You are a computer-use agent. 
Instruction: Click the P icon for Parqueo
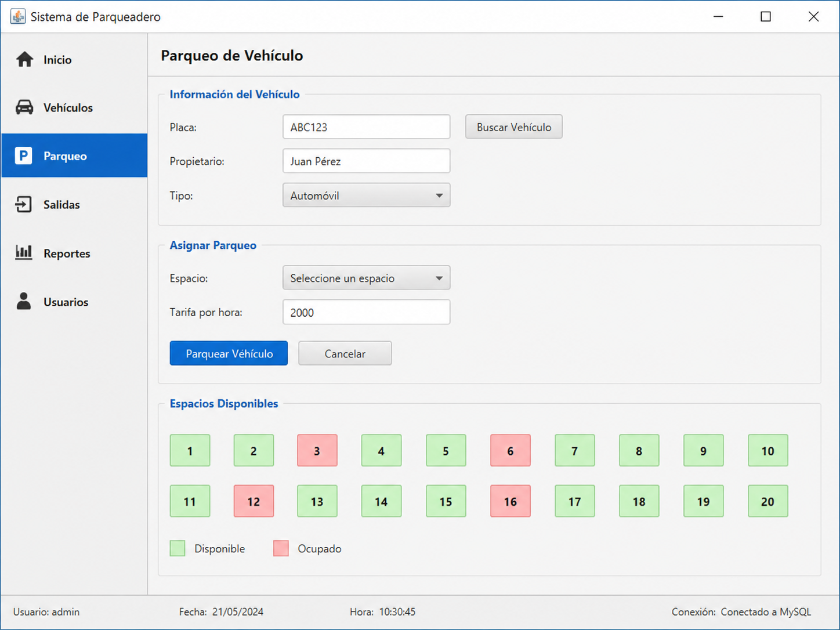tap(23, 155)
